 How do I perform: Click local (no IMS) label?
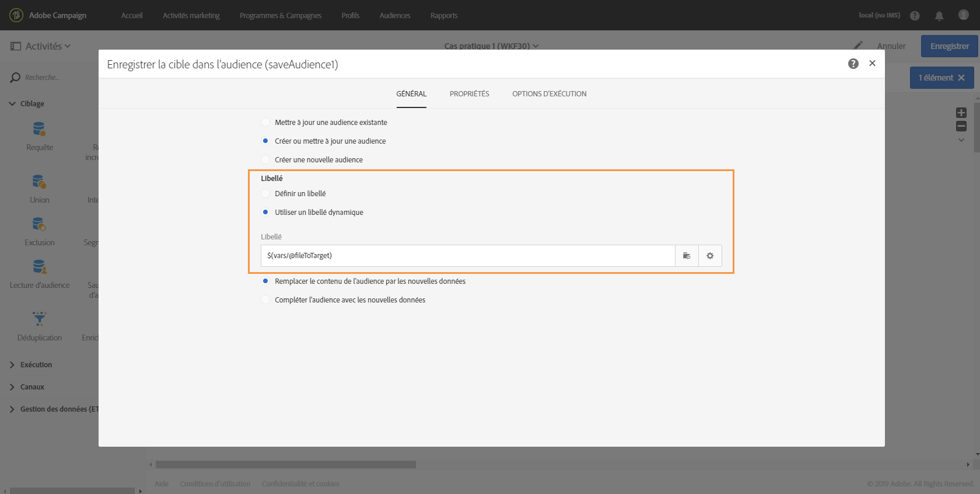(879, 15)
